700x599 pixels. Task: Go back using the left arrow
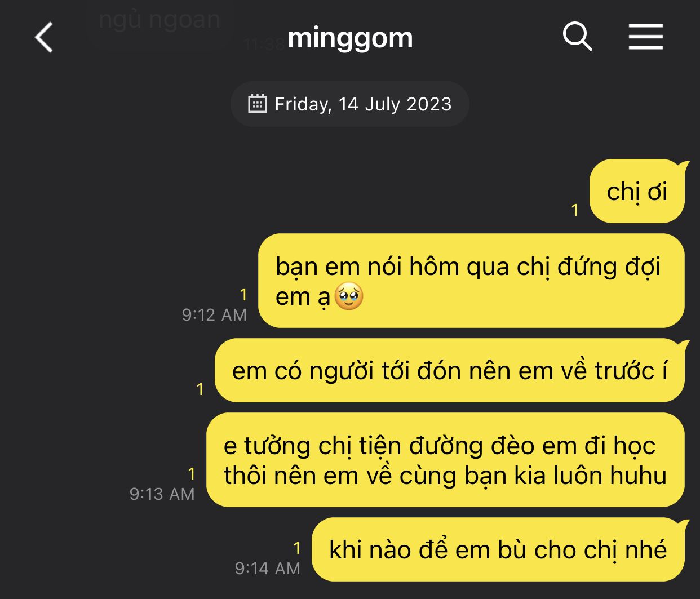pyautogui.click(x=44, y=38)
